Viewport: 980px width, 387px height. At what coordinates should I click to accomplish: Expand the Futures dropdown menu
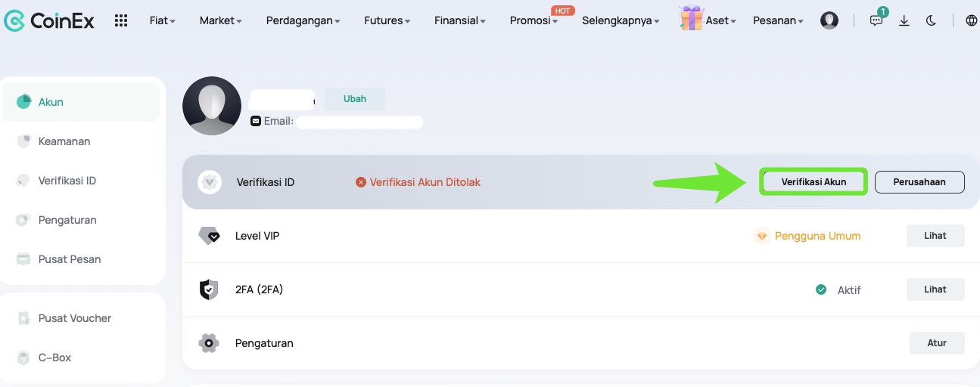pos(387,20)
